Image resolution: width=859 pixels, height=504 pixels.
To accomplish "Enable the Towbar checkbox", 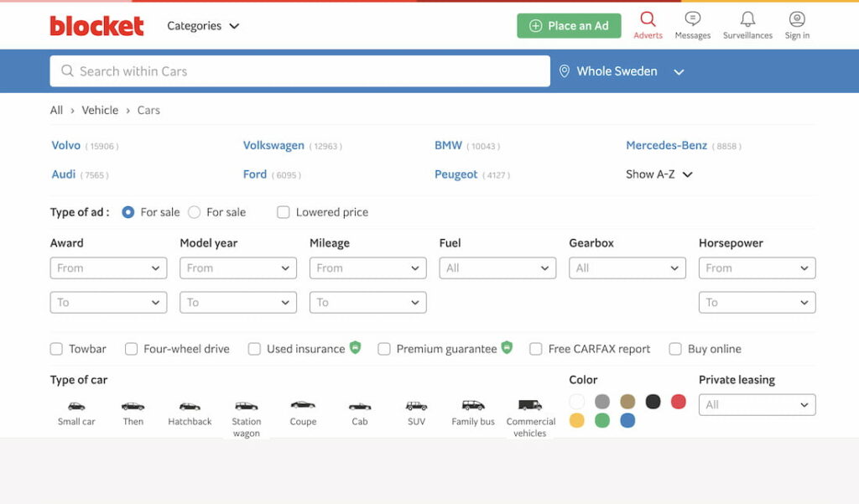I will tap(57, 349).
